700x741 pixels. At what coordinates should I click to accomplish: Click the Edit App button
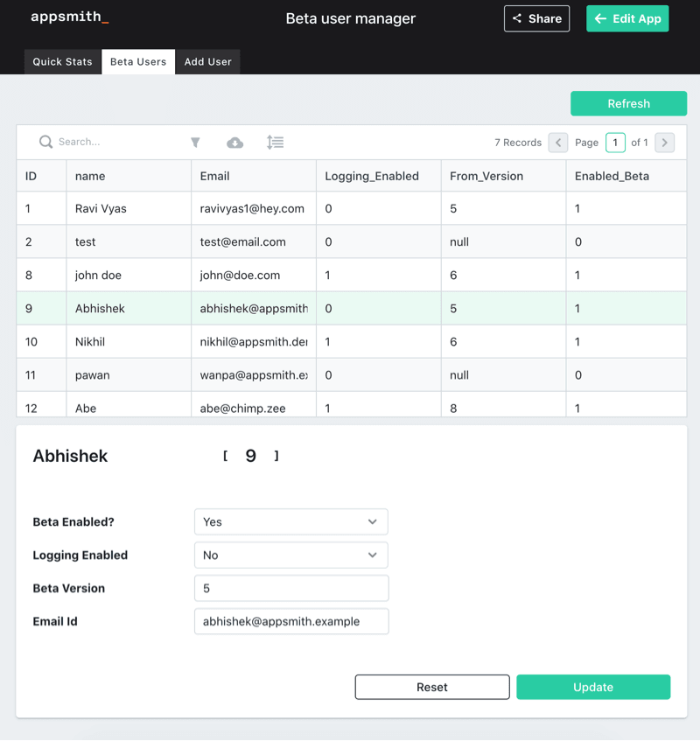(627, 18)
